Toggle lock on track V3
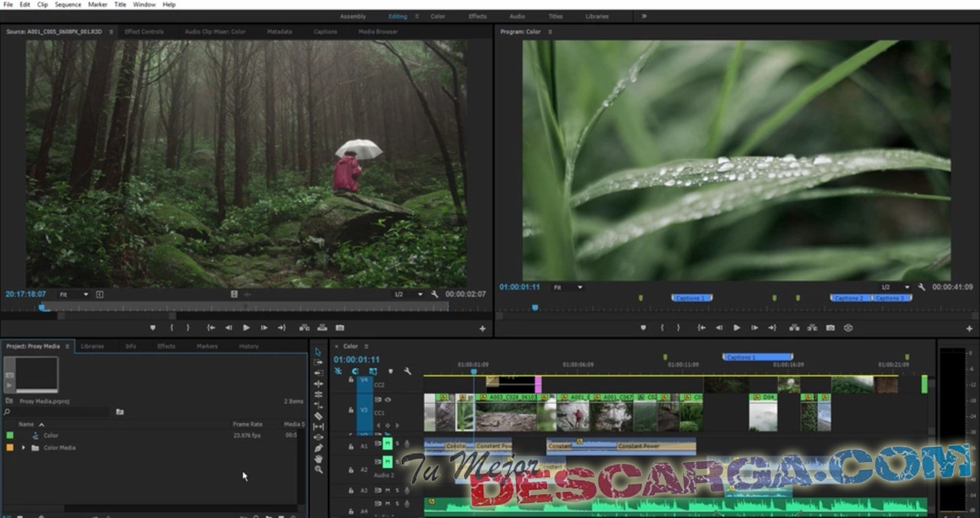This screenshot has width=980, height=518. pos(351,409)
